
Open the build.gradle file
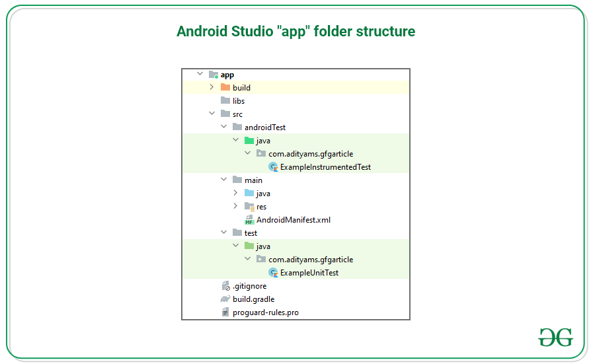(x=253, y=299)
